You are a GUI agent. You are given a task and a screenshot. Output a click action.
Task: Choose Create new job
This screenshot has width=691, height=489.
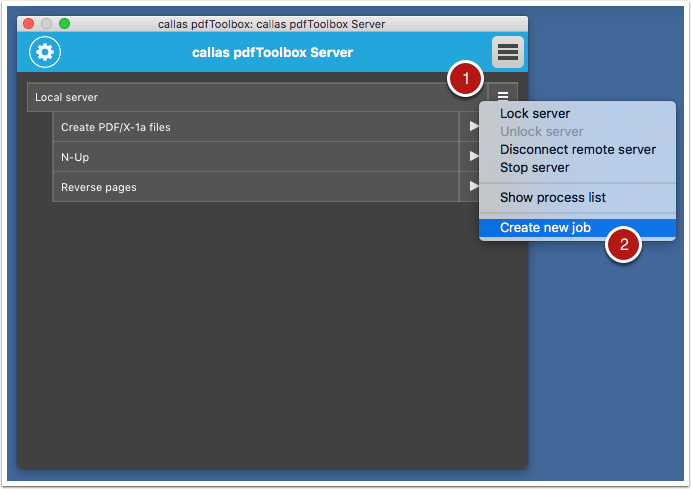[x=577, y=228]
